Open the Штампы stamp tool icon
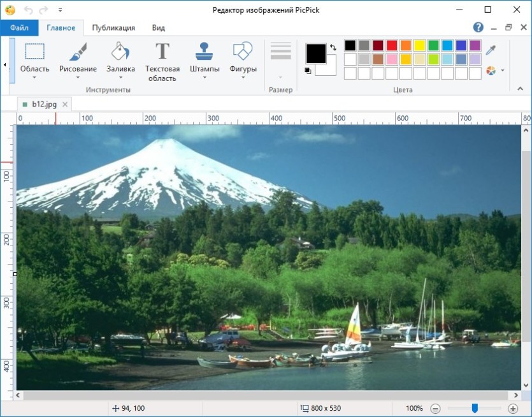 [205, 52]
